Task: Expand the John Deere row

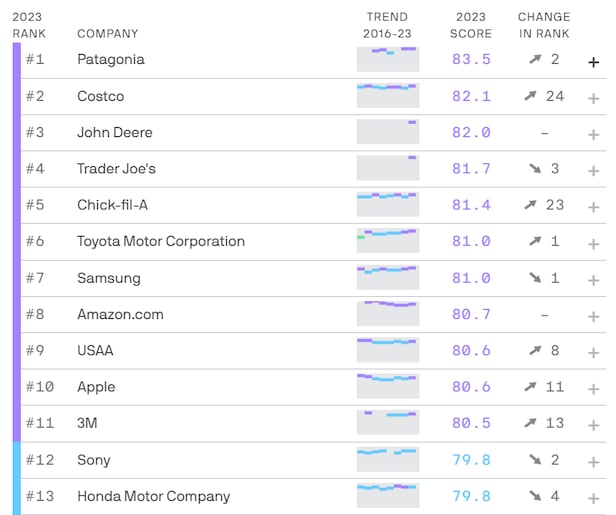Action: click(593, 134)
